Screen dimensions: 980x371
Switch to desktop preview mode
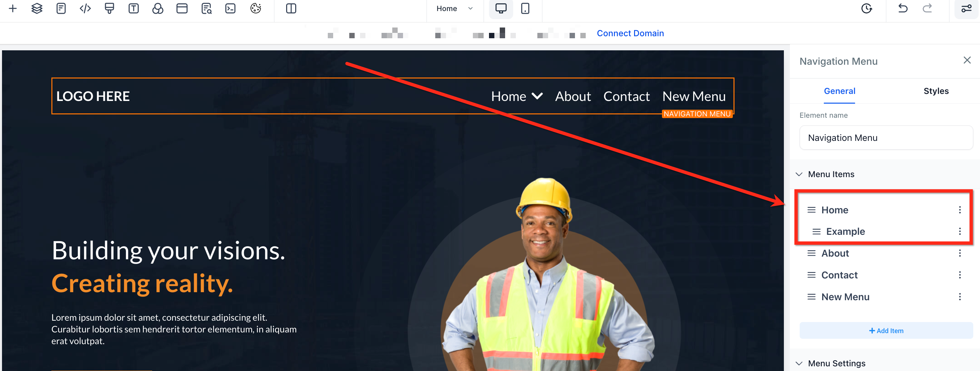coord(501,8)
